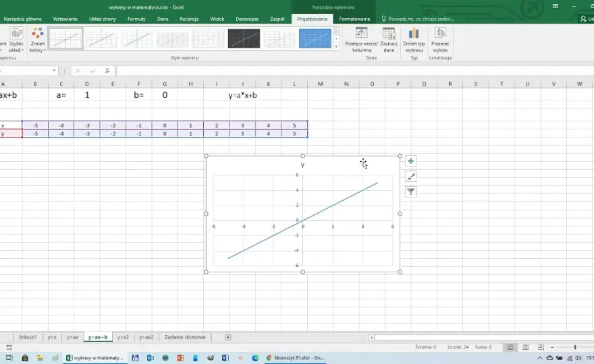Open chart styles paintbrush button
This screenshot has height=364, width=594.
pos(410,177)
